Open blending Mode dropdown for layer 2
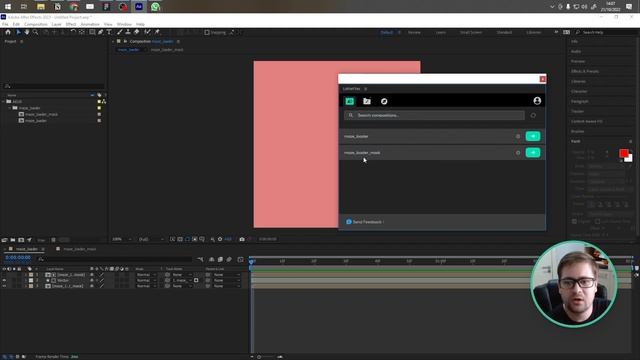This screenshot has width=640, height=360. [x=146, y=280]
